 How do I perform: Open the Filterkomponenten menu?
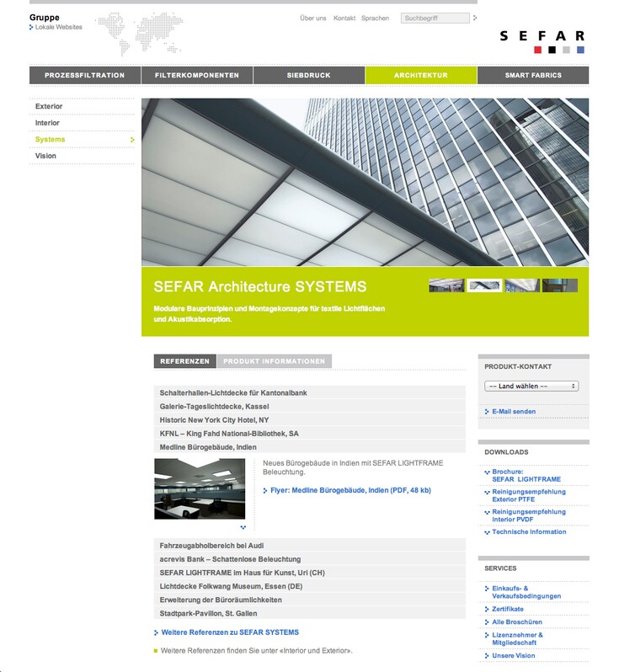197,75
